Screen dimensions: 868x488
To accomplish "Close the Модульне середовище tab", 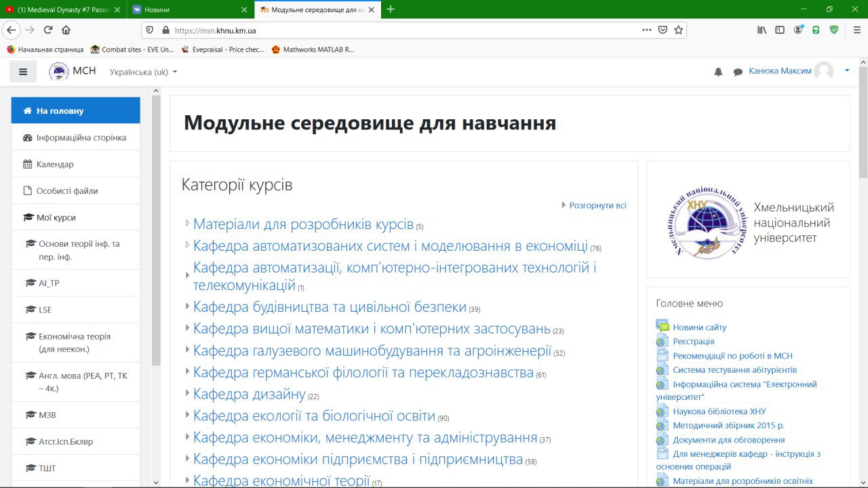I will click(371, 9).
